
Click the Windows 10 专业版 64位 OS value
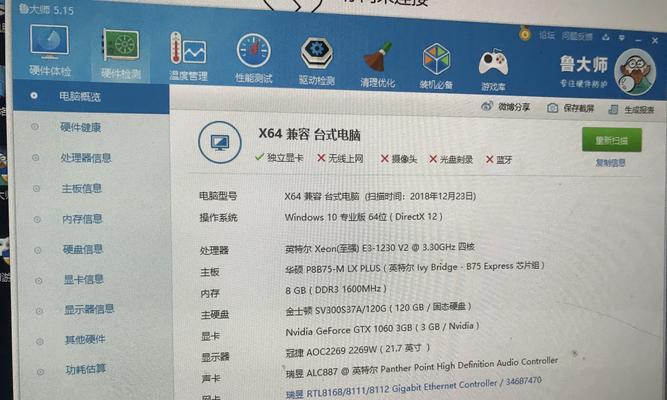pyautogui.click(x=364, y=217)
